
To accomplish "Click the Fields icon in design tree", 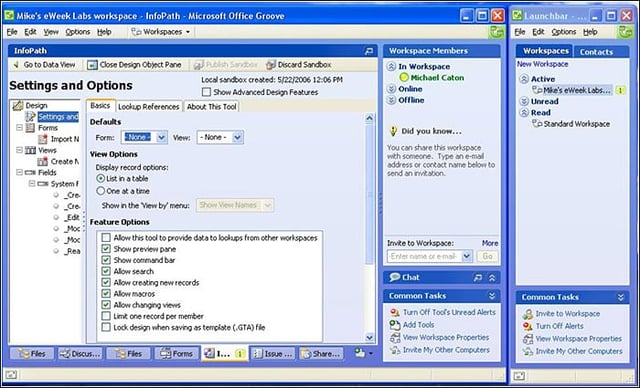I will (30, 173).
